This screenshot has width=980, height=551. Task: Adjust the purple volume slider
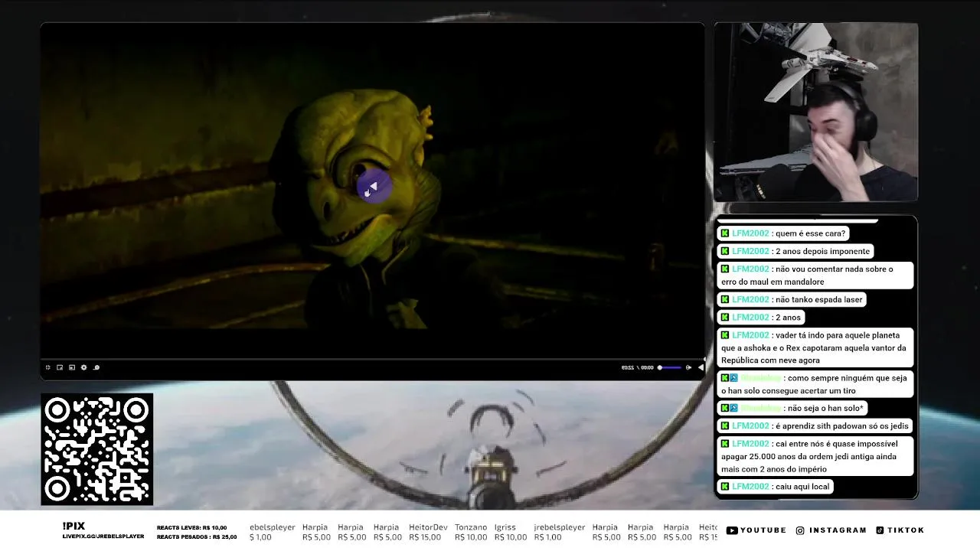670,367
